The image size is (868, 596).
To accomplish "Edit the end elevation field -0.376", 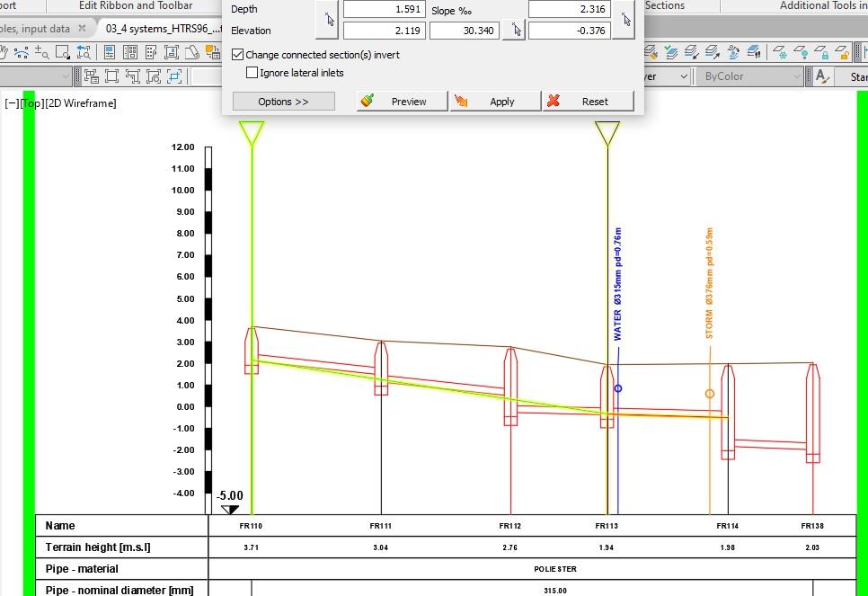I will click(x=570, y=31).
